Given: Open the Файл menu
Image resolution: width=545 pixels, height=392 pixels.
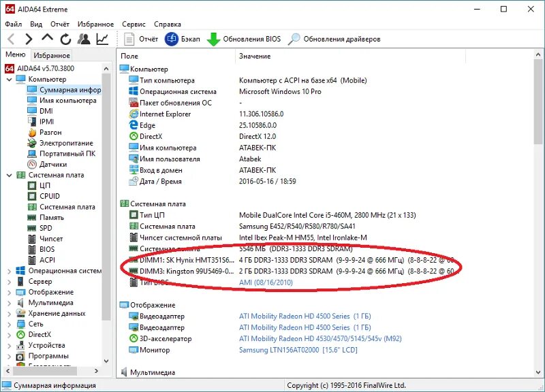Looking at the screenshot, I should 13,24.
